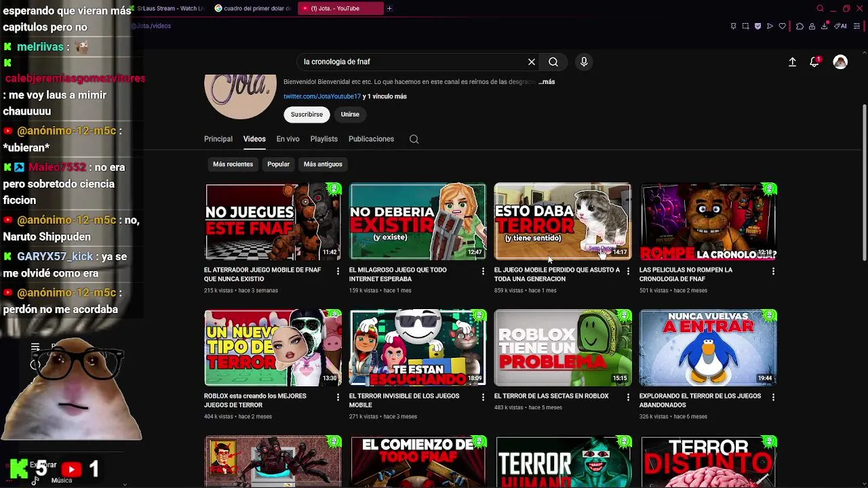
Task: Open ROBLOX TIENE UN PROBLEMA thumbnail
Action: coord(563,348)
